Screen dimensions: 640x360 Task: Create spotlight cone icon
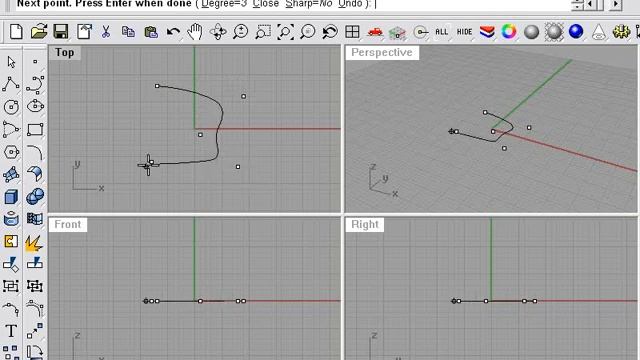click(598, 32)
